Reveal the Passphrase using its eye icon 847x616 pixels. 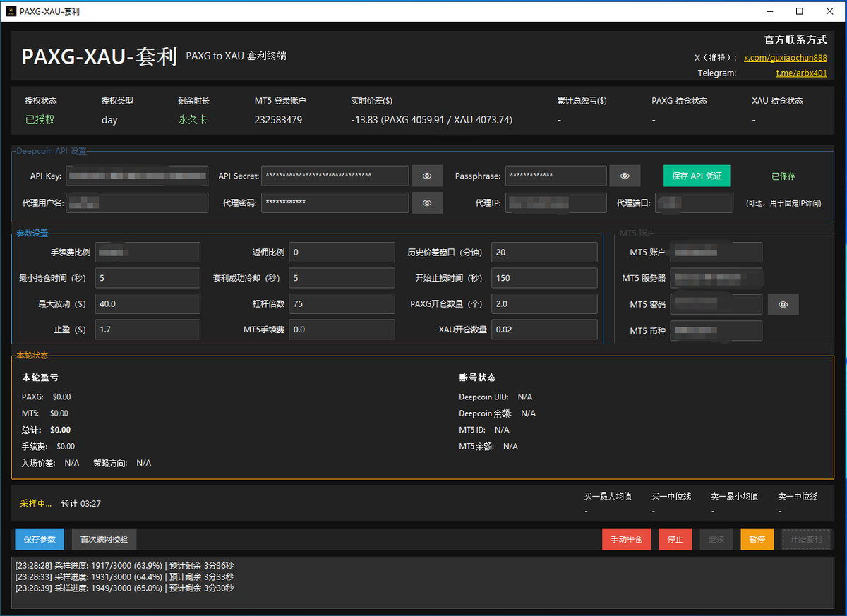[x=625, y=176]
